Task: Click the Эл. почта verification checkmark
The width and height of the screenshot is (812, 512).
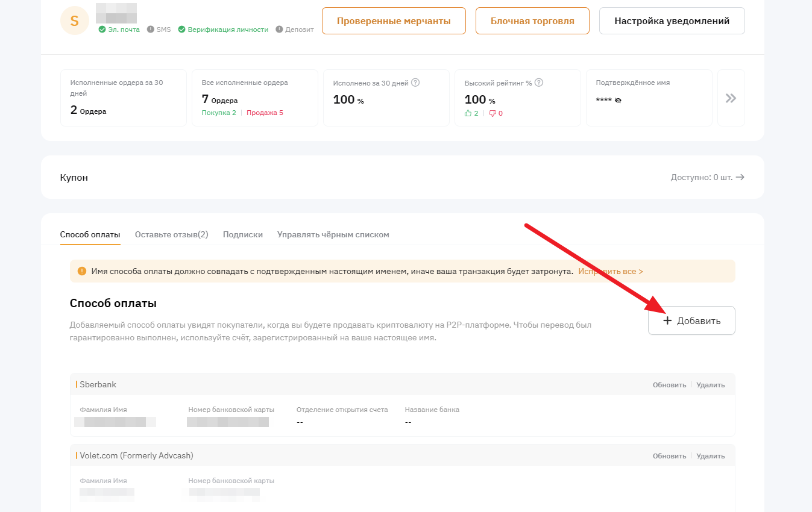Action: 102,29
